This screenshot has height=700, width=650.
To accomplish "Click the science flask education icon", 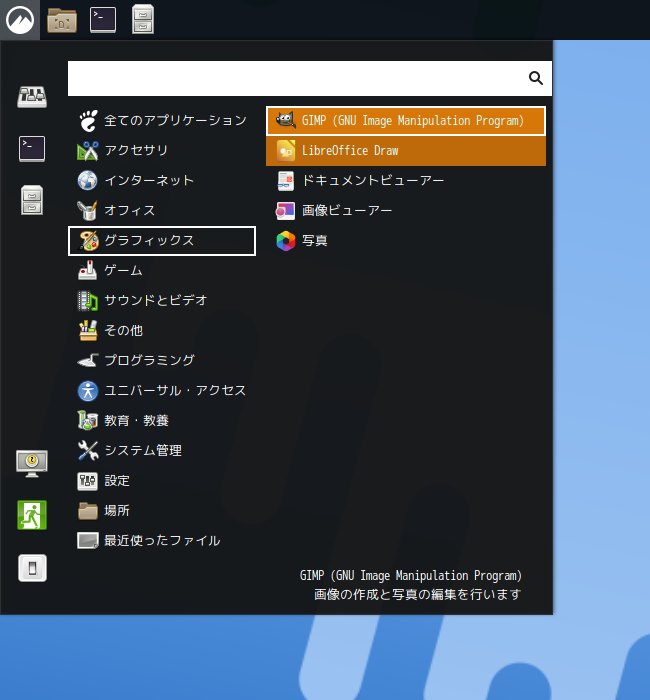I will (x=88, y=420).
